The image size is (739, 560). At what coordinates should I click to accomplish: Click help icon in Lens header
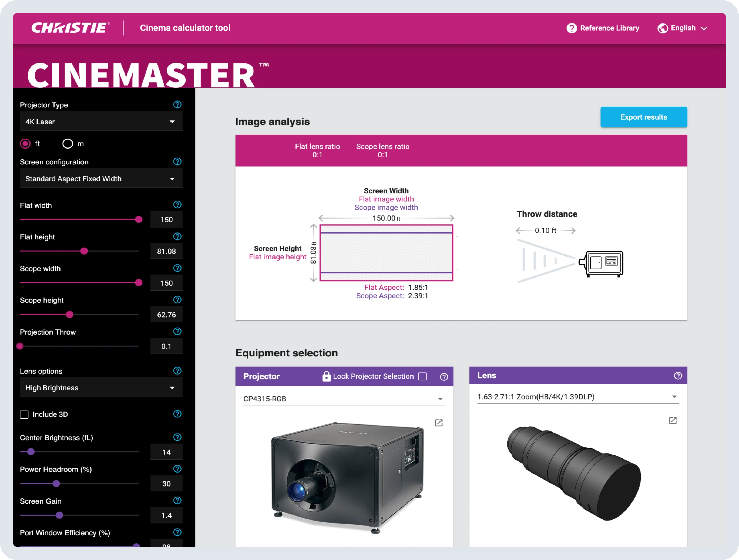click(x=678, y=376)
